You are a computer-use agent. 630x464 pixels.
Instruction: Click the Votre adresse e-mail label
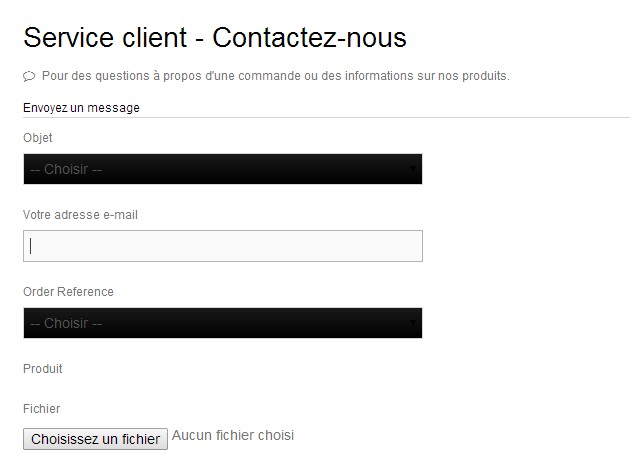coord(80,215)
